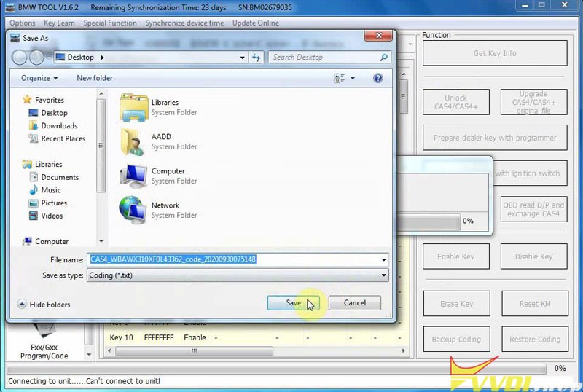Open File name history dropdown arrow
583x392 pixels.
(x=384, y=259)
